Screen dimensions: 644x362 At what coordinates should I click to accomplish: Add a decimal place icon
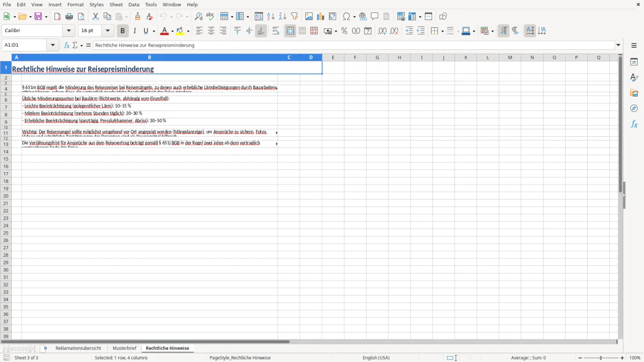pos(382,31)
